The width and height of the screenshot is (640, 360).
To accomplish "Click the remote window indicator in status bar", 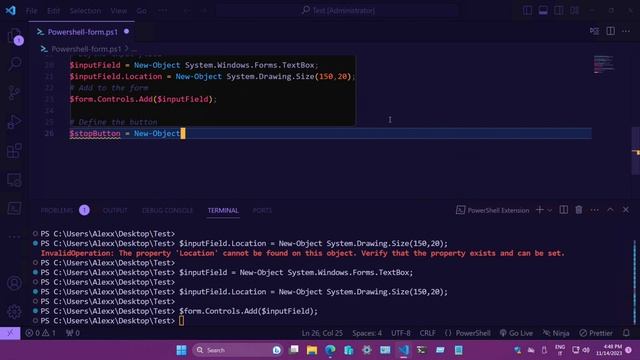I will tap(10, 333).
